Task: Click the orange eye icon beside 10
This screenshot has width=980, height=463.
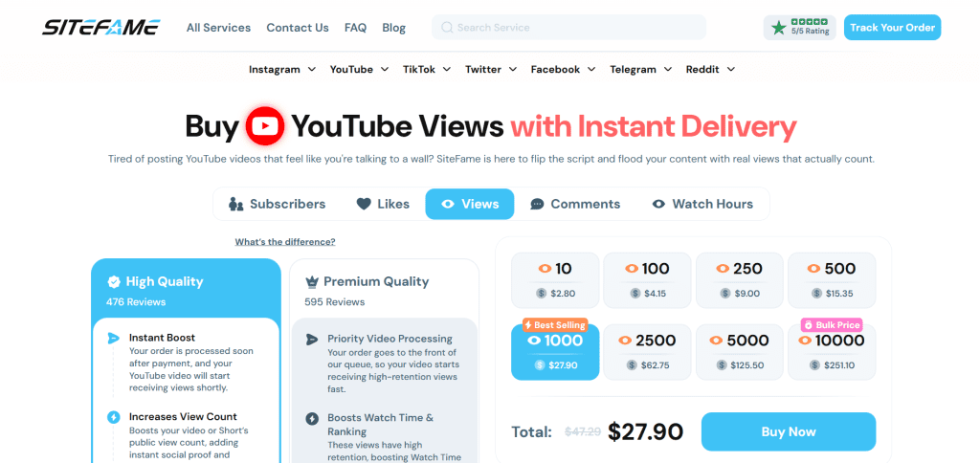Action: pyautogui.click(x=545, y=269)
